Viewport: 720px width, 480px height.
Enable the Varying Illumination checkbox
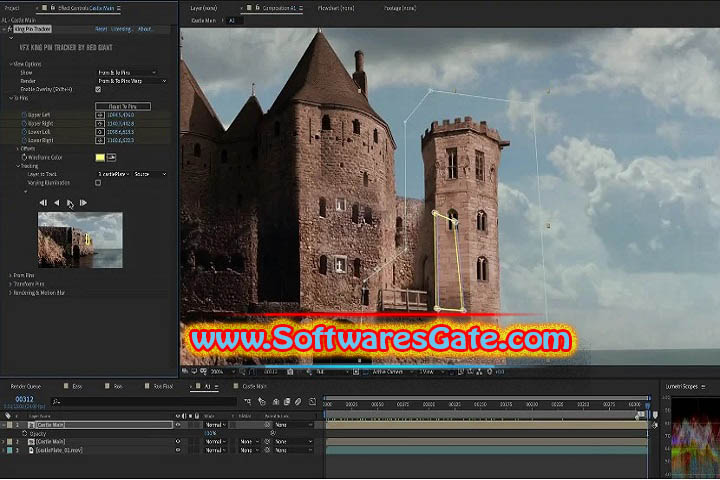tap(98, 183)
